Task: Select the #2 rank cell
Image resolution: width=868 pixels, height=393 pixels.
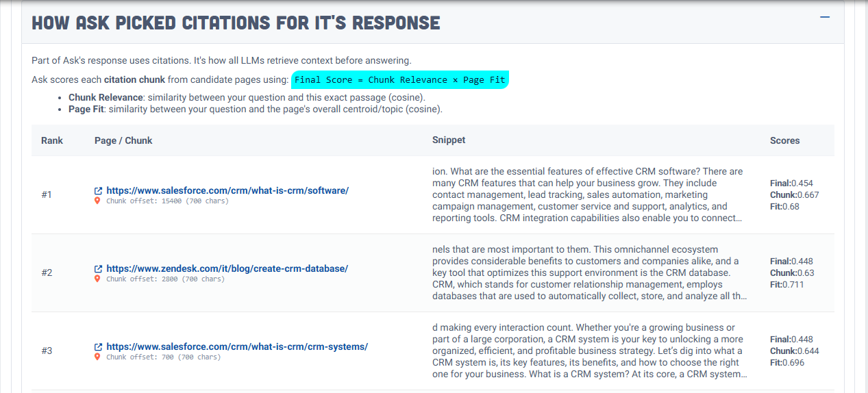Action: pos(47,272)
